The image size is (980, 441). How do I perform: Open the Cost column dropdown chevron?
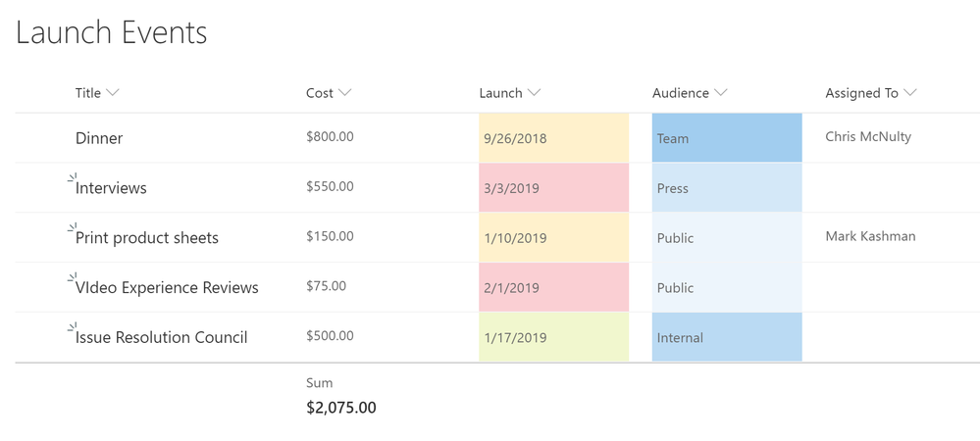tap(344, 93)
